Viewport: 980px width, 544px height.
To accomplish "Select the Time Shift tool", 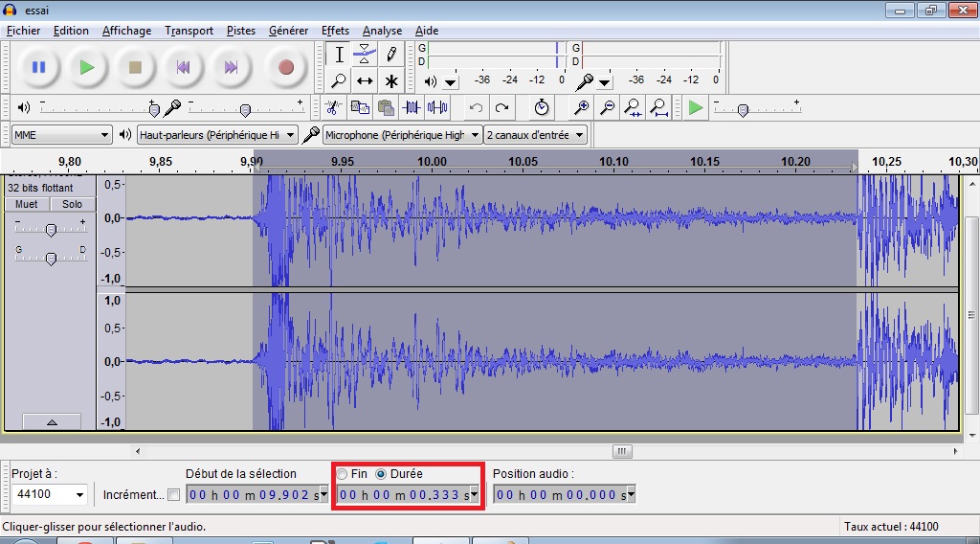I will (x=365, y=80).
